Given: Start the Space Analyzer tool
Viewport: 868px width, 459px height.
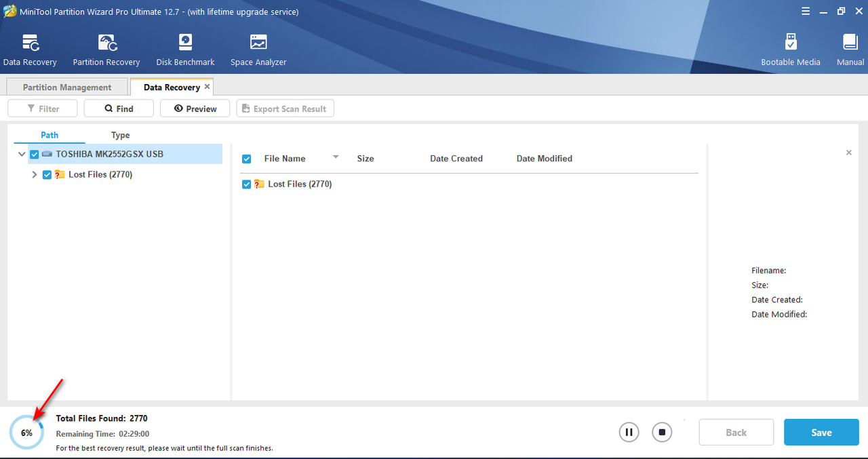Looking at the screenshot, I should click(x=258, y=50).
